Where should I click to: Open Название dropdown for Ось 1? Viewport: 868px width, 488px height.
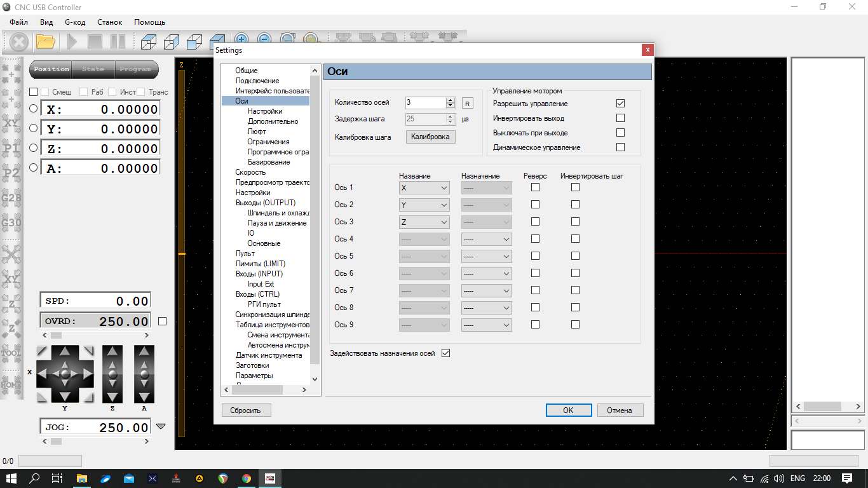[424, 187]
